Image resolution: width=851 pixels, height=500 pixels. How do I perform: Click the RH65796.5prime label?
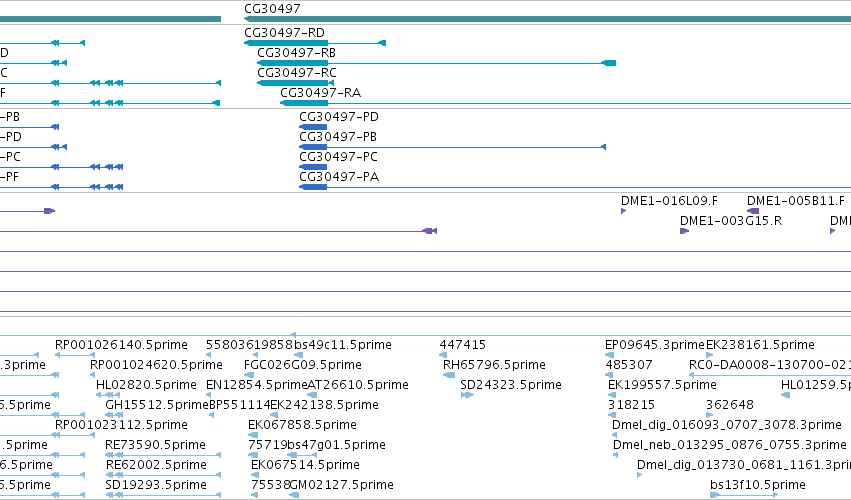tap(494, 365)
